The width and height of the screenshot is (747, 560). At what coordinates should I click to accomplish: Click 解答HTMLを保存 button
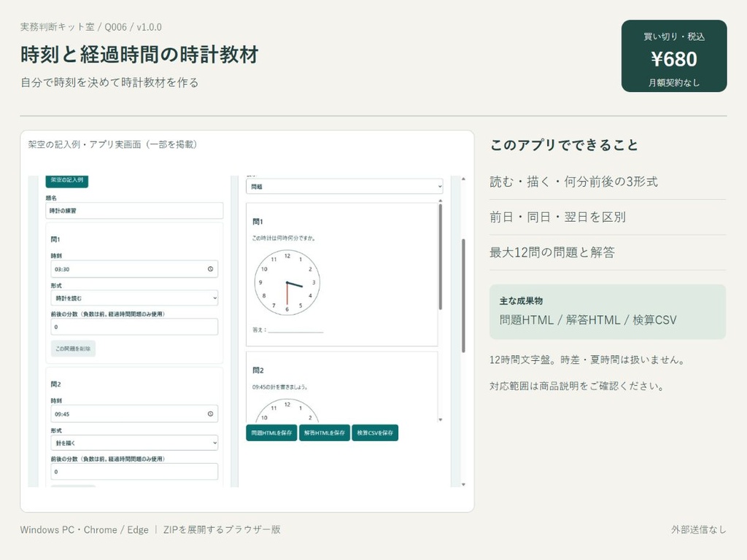click(x=325, y=433)
